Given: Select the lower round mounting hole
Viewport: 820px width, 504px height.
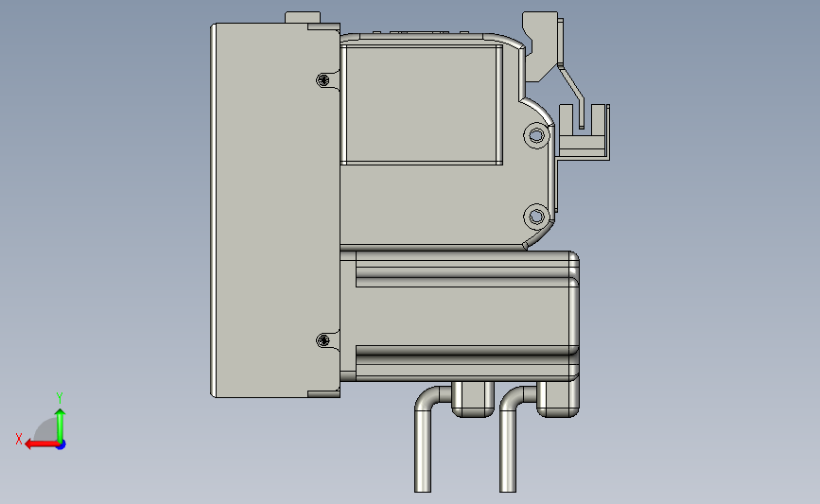Looking at the screenshot, I should tap(536, 216).
